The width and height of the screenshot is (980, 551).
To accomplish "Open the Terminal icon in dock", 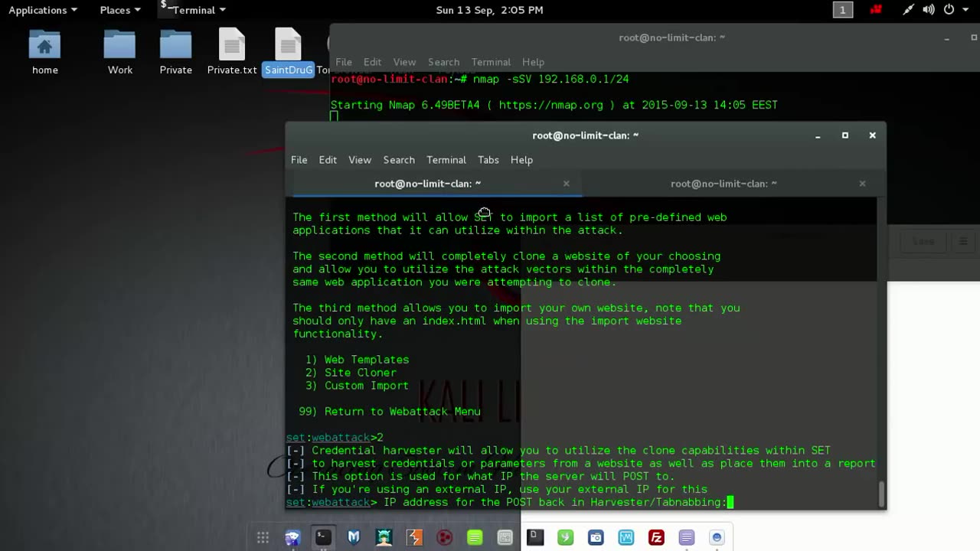I will tap(323, 538).
